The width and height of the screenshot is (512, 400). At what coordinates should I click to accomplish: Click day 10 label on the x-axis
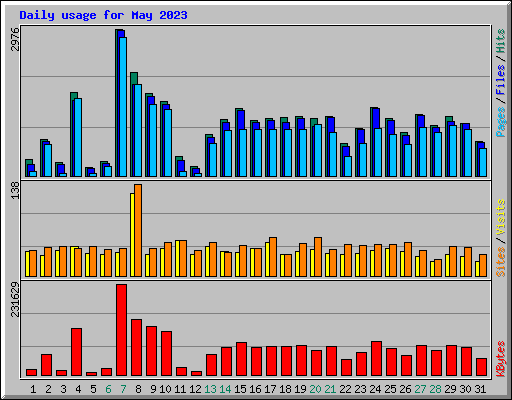point(165,389)
